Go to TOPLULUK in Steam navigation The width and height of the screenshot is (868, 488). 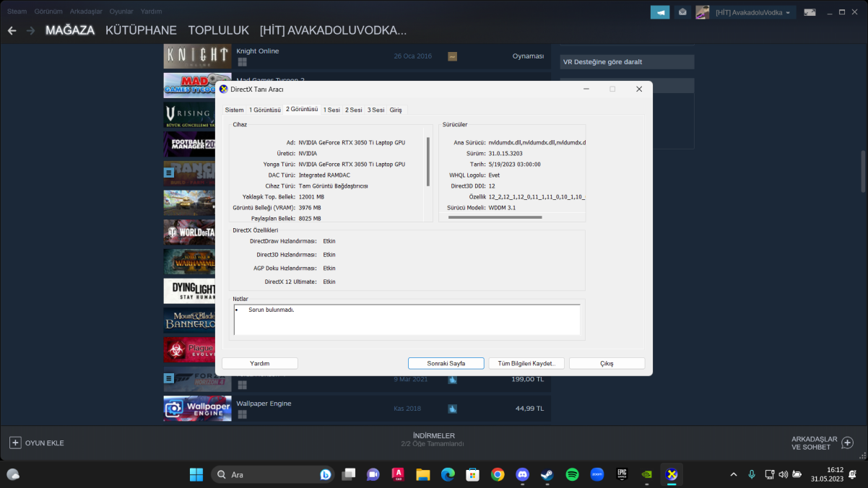pos(219,30)
